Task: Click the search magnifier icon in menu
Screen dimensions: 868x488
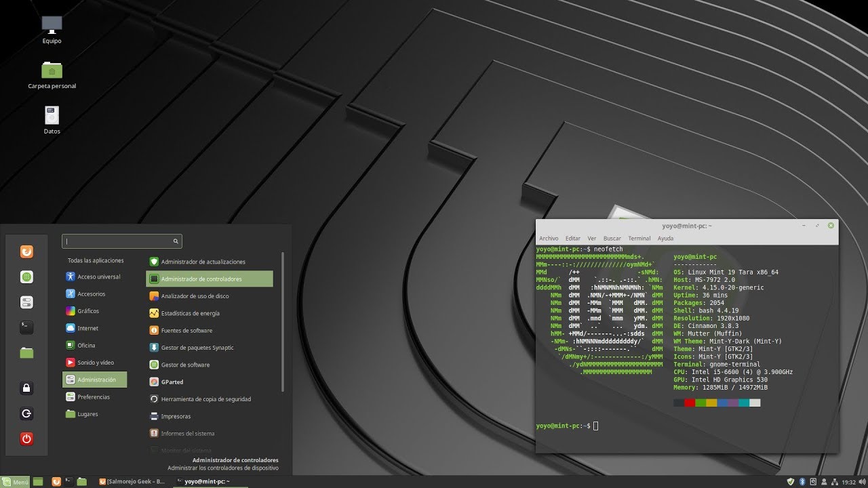Action: pos(176,241)
